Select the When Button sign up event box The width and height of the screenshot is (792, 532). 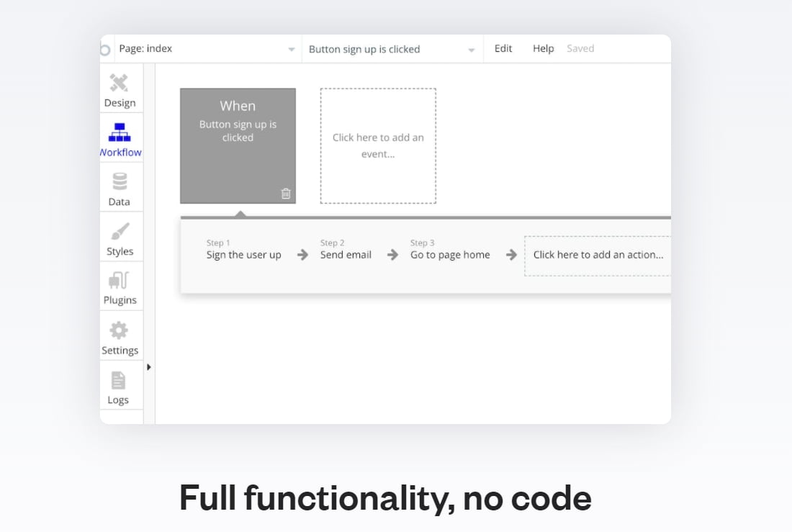(238, 146)
